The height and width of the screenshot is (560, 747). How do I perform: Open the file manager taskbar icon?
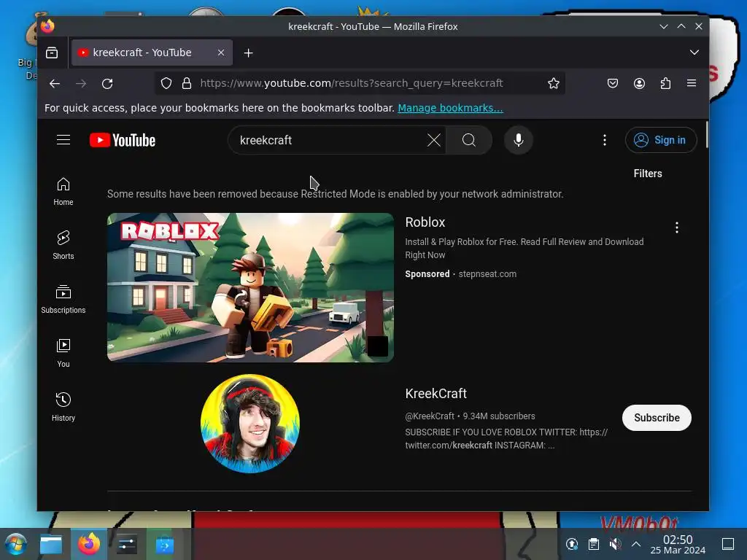click(51, 544)
